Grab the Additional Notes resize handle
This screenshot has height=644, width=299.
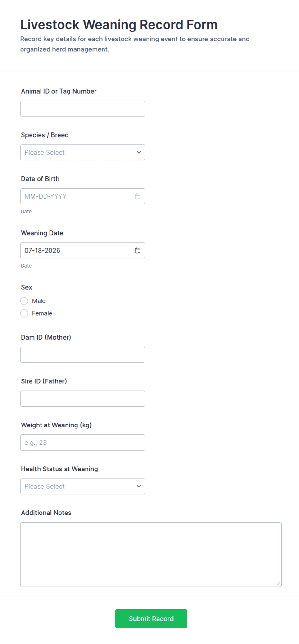pos(278,584)
